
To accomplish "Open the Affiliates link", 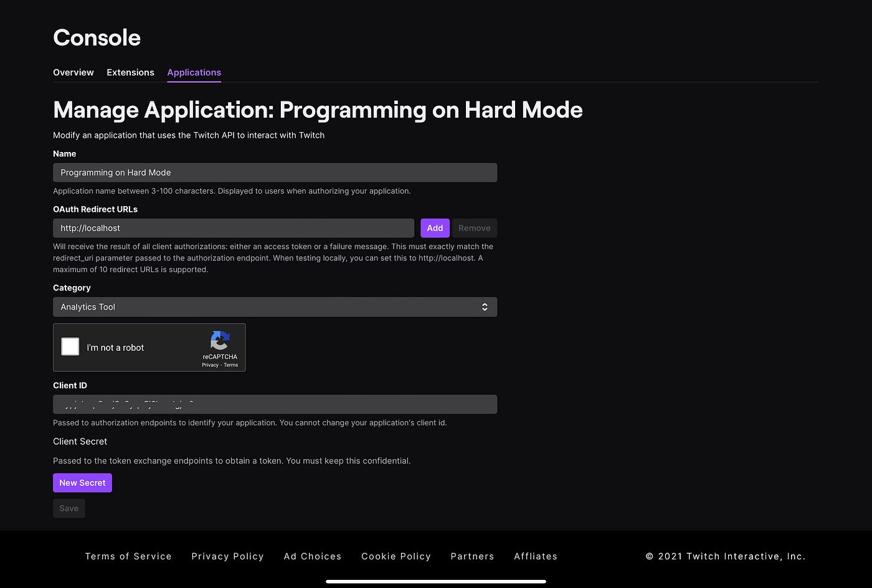I will 536,556.
